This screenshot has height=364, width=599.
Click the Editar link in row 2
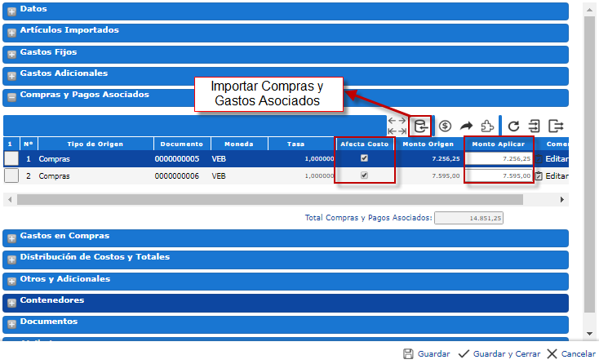point(557,176)
